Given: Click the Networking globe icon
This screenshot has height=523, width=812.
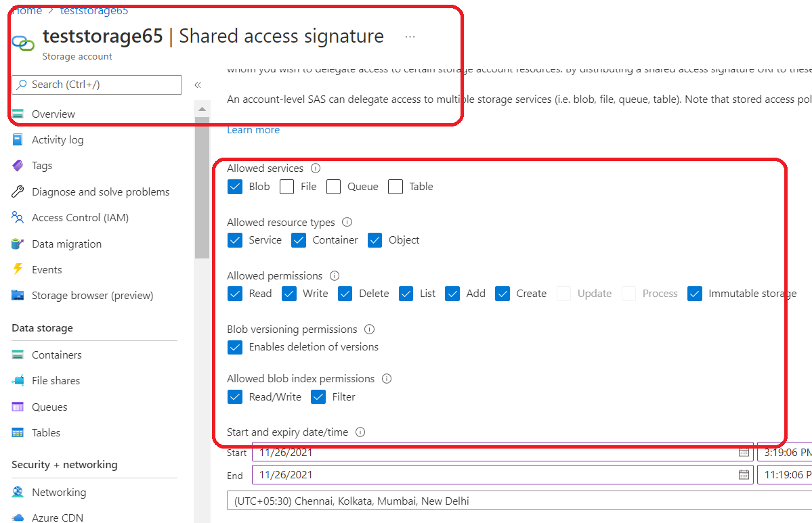Looking at the screenshot, I should coord(18,492).
